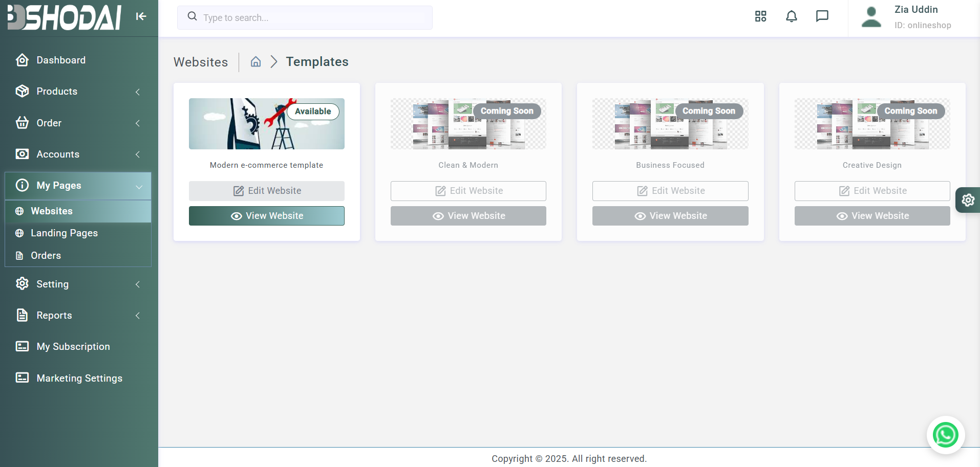Open WhatsApp chat bubble
The height and width of the screenshot is (467, 980).
(x=945, y=435)
